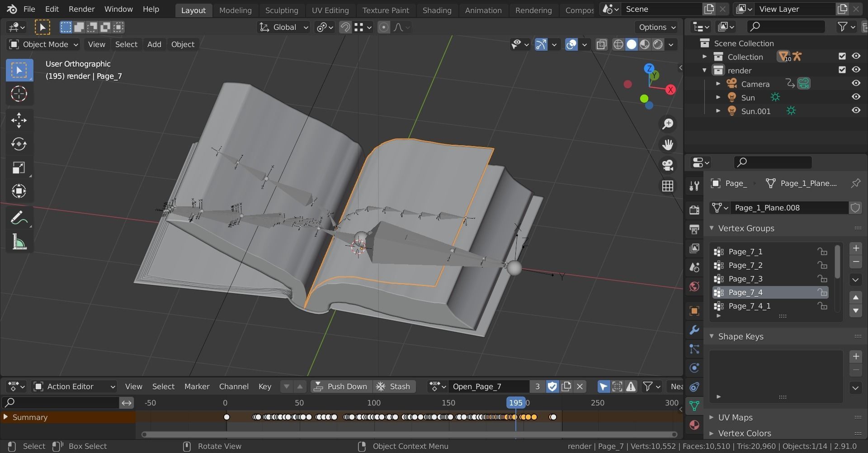Select the Transform tool
Viewport: 868px width, 453px height.
[19, 191]
